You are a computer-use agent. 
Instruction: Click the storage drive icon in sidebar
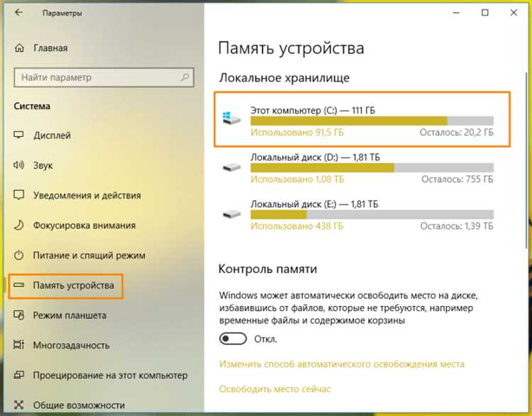tap(18, 285)
